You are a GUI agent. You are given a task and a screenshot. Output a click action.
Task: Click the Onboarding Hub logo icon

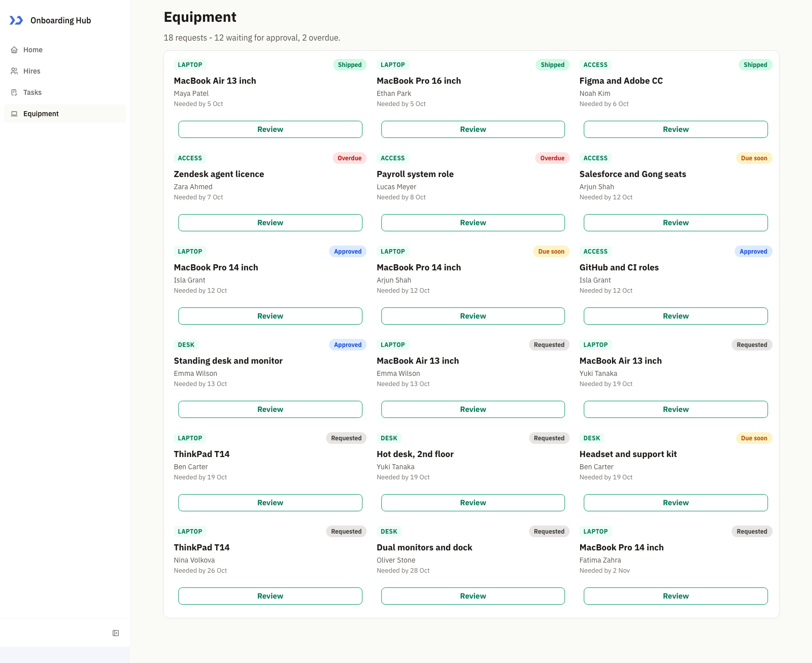(16, 20)
